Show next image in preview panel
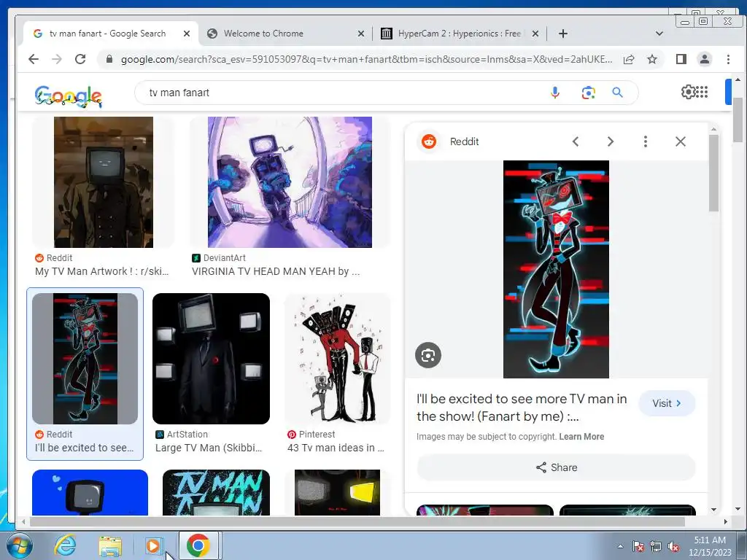The image size is (747, 560). pyautogui.click(x=611, y=141)
